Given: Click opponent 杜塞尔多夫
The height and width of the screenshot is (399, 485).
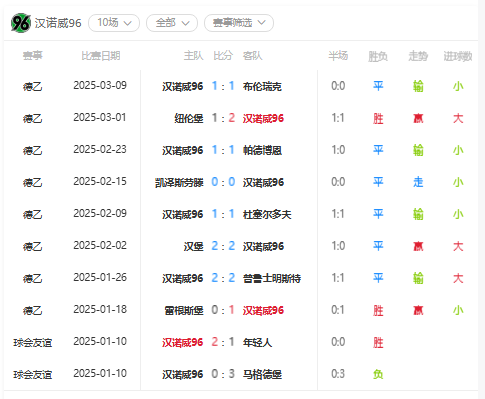Looking at the screenshot, I should click(267, 214).
